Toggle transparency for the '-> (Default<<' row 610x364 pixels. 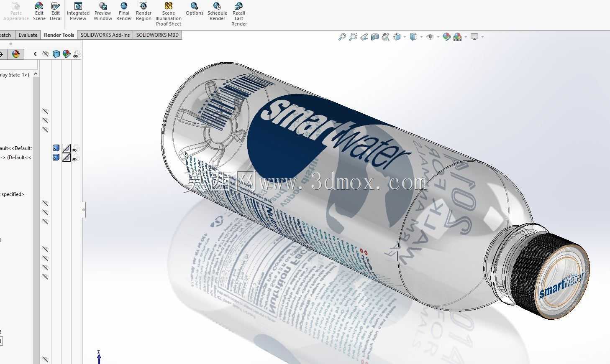(x=76, y=158)
